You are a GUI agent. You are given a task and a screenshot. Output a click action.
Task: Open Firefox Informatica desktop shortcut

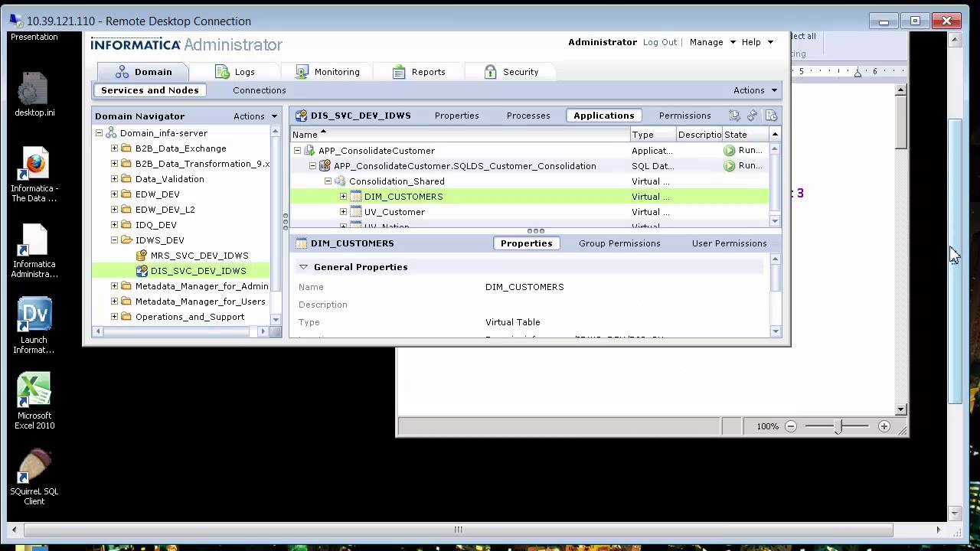tap(34, 175)
